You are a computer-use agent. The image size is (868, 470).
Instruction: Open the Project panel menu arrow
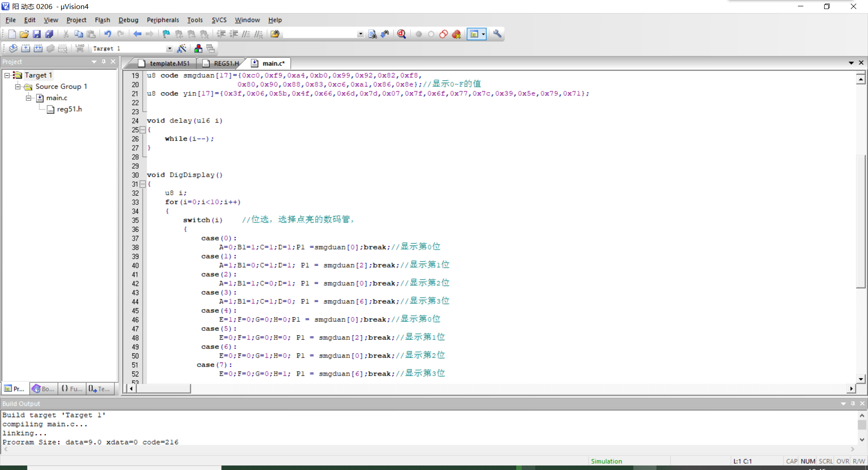[94, 62]
